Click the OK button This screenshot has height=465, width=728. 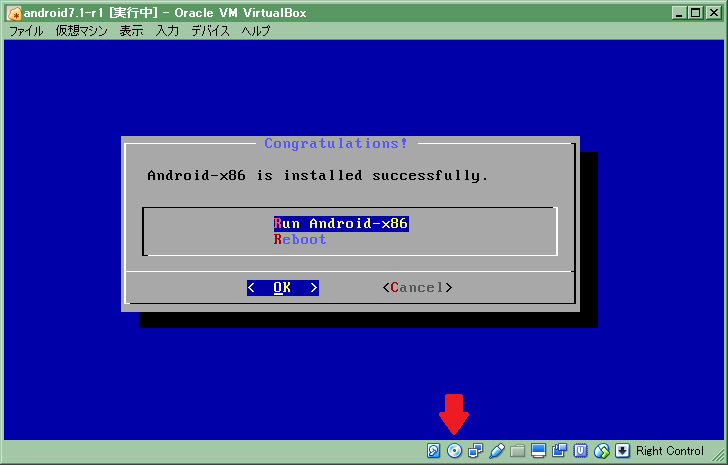283,288
